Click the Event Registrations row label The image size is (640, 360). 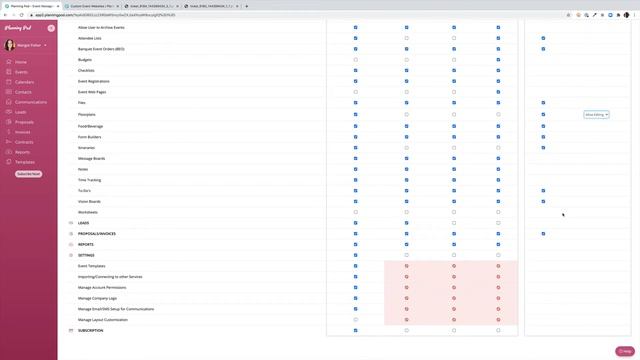pos(93,81)
